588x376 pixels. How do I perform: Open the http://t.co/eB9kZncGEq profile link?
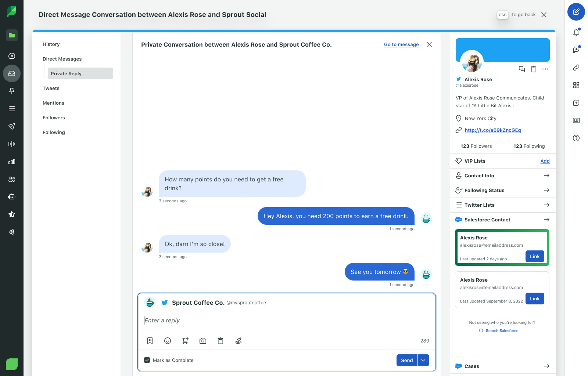493,130
